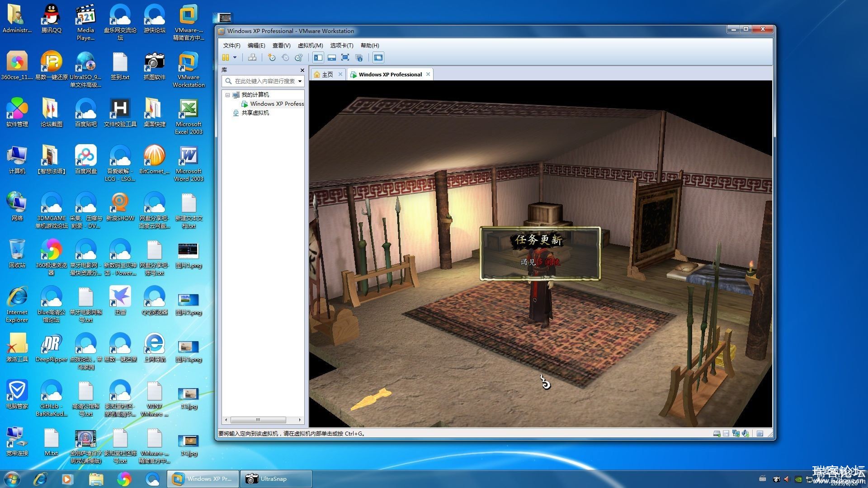868x488 pixels.
Task: Select 签到.txt file on desktop
Action: [x=120, y=66]
